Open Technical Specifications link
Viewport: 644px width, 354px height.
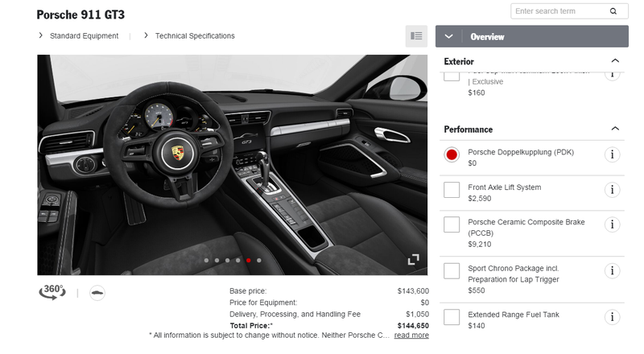195,35
